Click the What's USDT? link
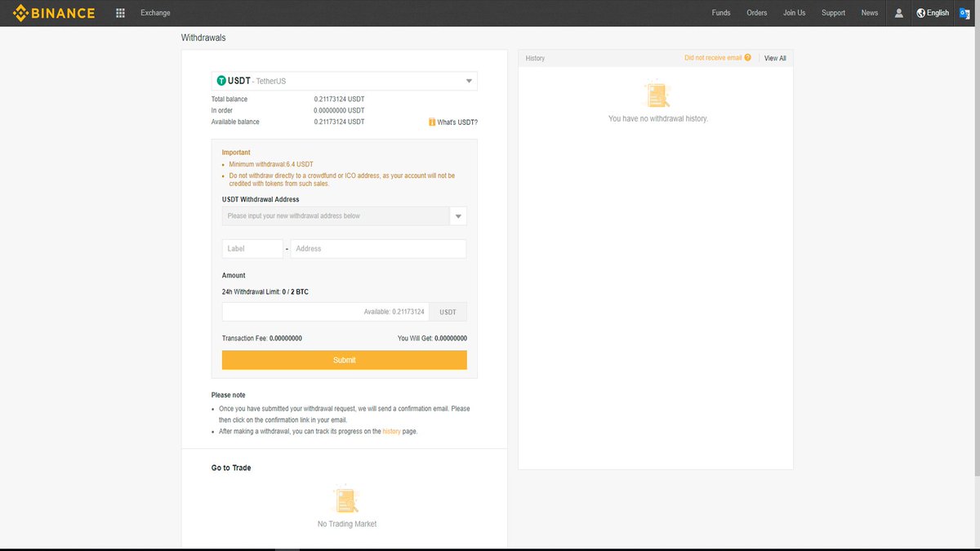This screenshot has height=551, width=980. 457,122
